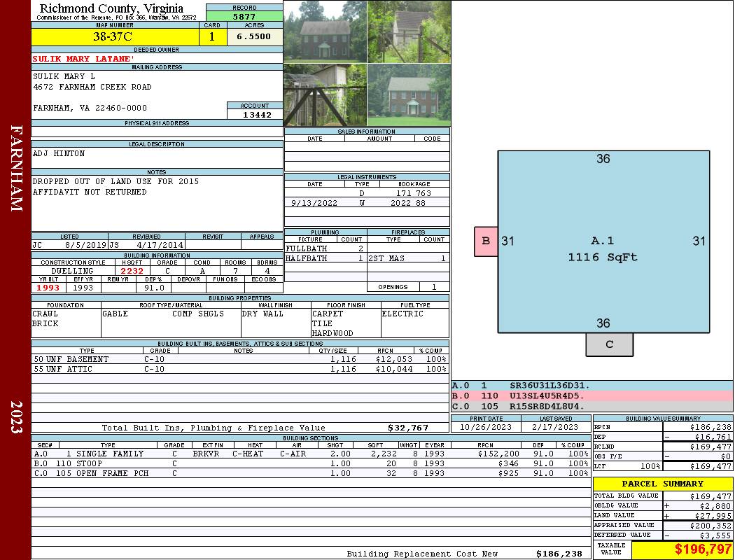The image size is (735, 560).
Task: Select the yellow PARCEL SUMMARY header
Action: (x=662, y=484)
